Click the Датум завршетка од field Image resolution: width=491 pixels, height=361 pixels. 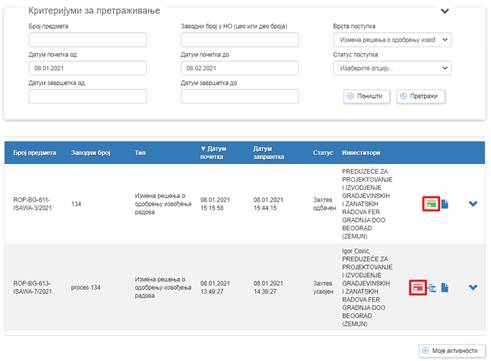(88, 96)
